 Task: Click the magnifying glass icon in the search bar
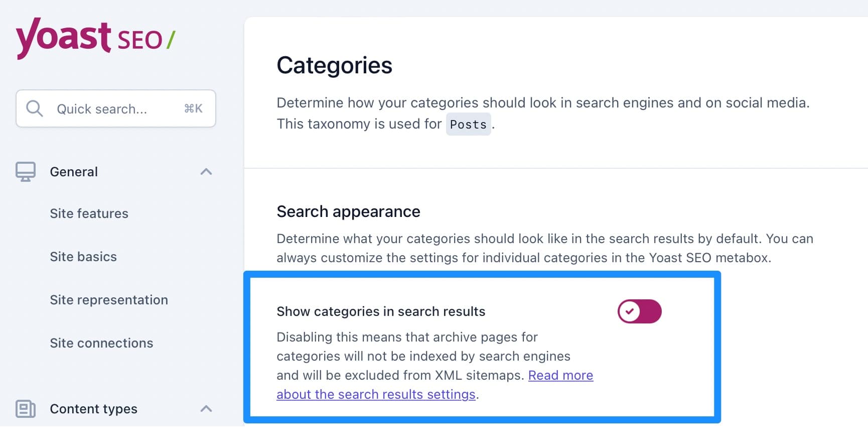[34, 108]
